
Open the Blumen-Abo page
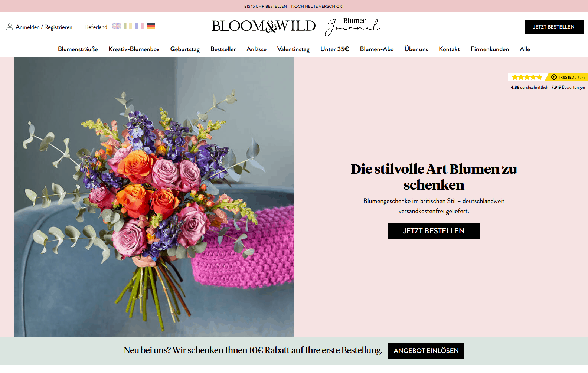[x=377, y=49]
